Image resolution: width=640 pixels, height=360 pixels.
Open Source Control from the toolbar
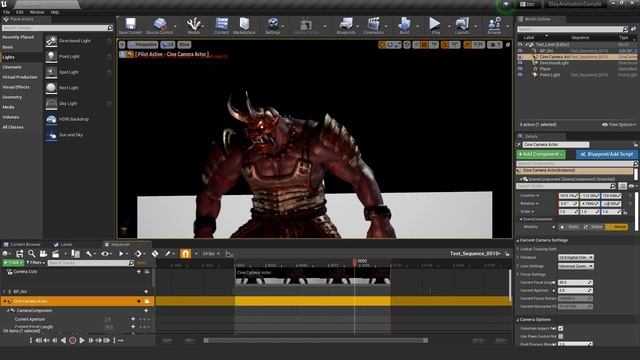(160, 24)
